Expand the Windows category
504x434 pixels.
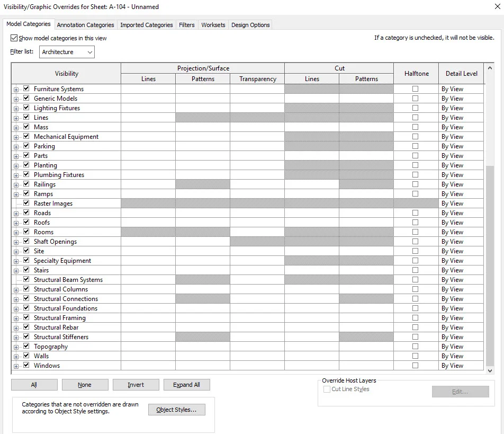[16, 367]
